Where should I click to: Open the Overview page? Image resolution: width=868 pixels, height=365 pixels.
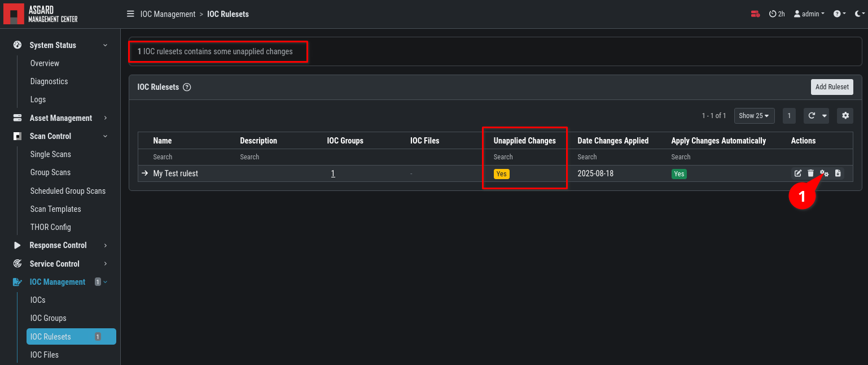pyautogui.click(x=45, y=63)
